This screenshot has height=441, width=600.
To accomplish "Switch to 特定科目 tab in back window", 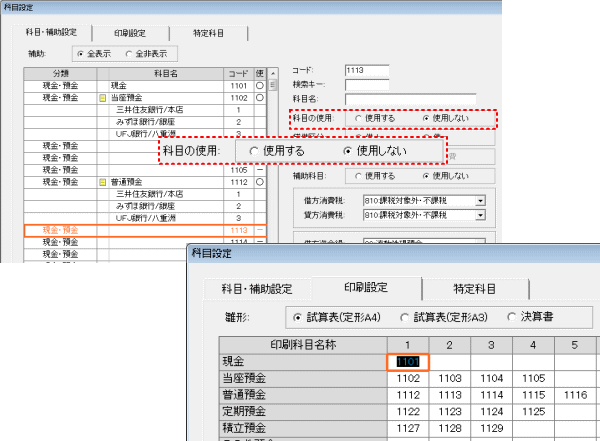I will pos(209,33).
